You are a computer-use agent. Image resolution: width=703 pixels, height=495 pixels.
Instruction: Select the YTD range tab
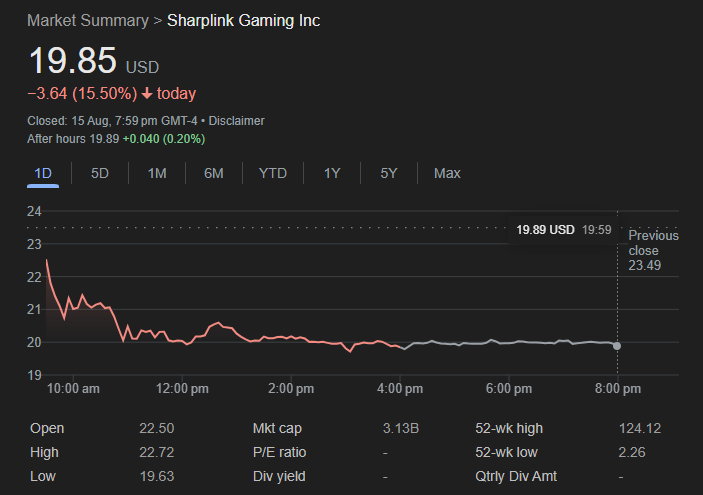[273, 173]
